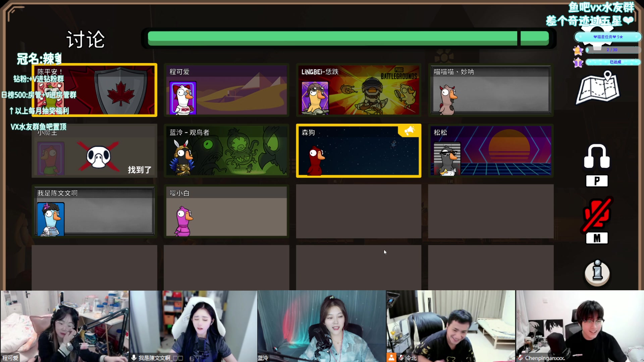This screenshot has width=644, height=362.
Task: Select the 程可爱 player card
Action: [x=226, y=90]
